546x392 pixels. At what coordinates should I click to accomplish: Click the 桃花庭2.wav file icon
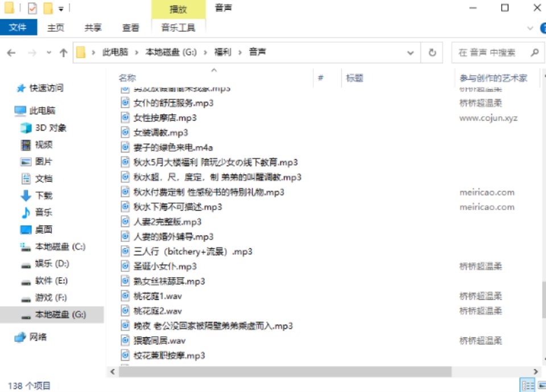(x=125, y=311)
